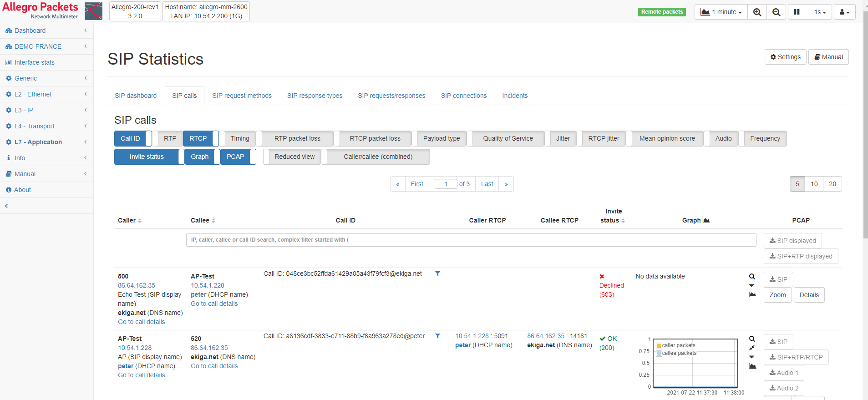Click the next page » arrow
The image size is (868, 400).
coord(506,184)
